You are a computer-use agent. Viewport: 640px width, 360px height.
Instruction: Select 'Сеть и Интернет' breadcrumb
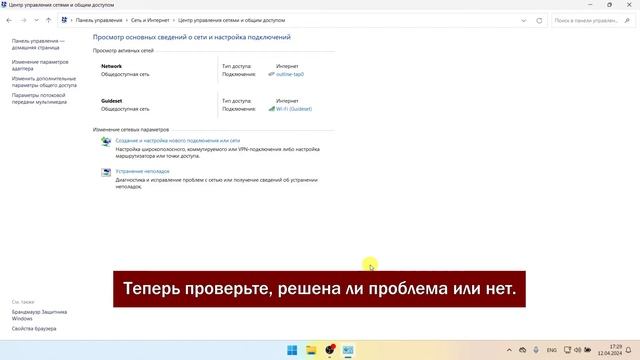pyautogui.click(x=150, y=20)
